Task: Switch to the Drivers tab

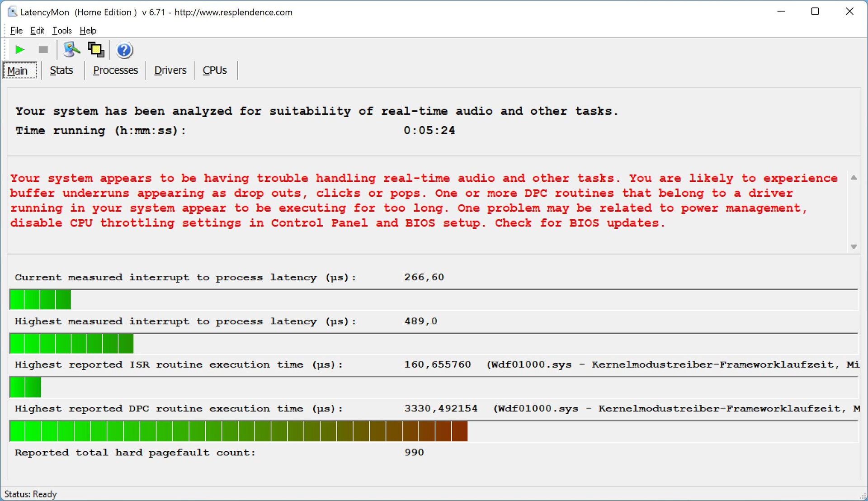Action: pyautogui.click(x=170, y=71)
